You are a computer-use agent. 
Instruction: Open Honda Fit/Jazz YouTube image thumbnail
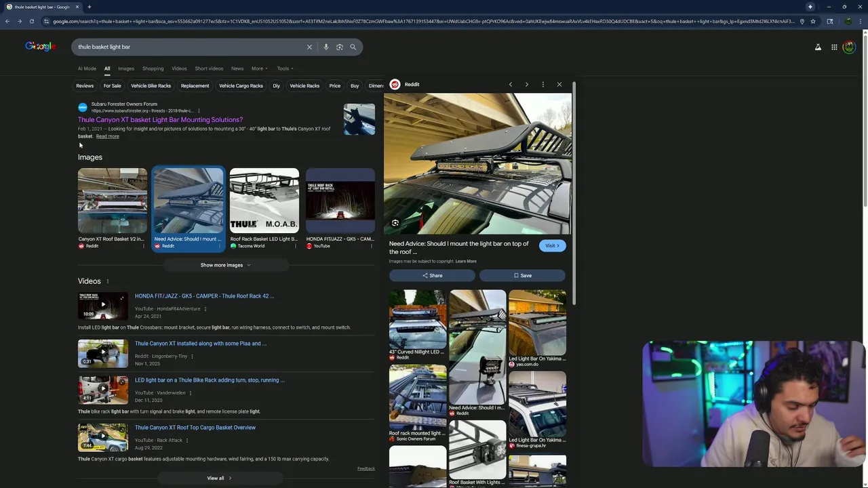pyautogui.click(x=340, y=201)
